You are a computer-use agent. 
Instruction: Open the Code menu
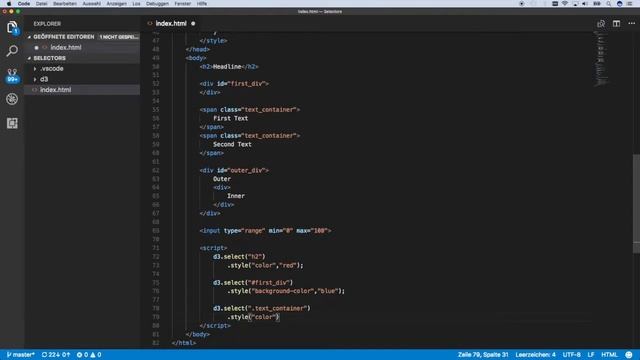tap(24, 4)
